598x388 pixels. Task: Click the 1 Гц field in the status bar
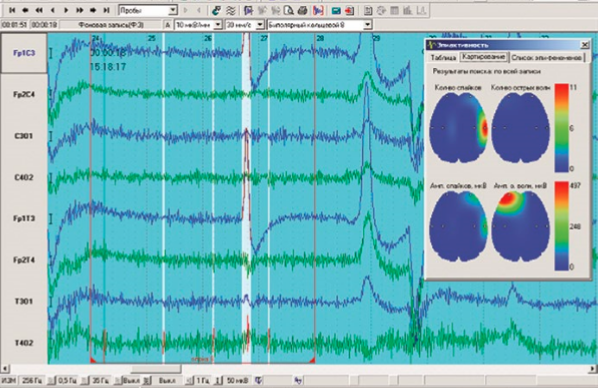pos(202,380)
